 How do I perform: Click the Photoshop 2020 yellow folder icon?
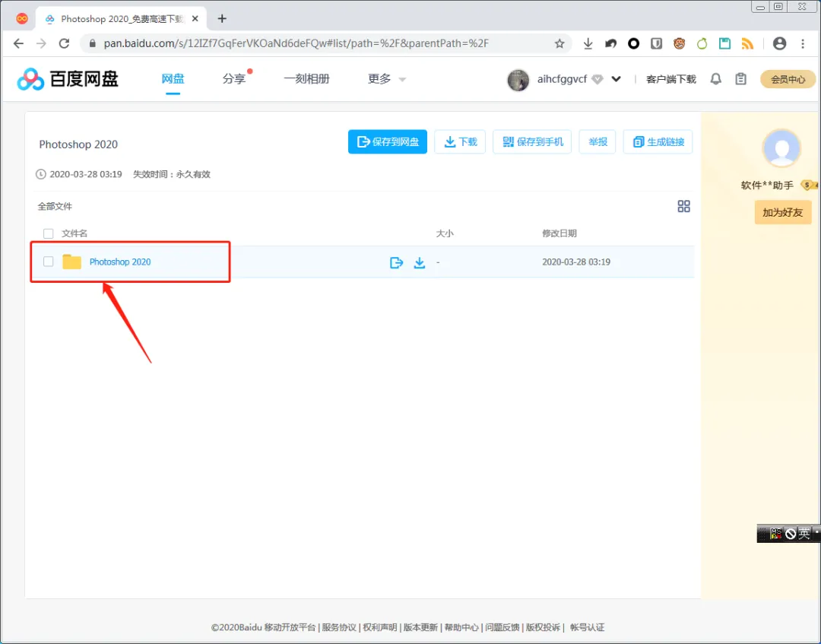pos(71,262)
